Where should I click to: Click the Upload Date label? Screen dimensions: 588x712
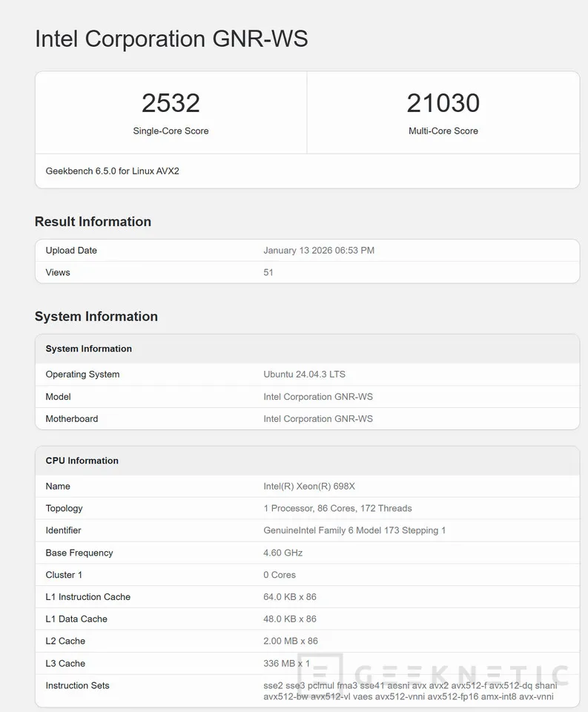[x=71, y=250]
